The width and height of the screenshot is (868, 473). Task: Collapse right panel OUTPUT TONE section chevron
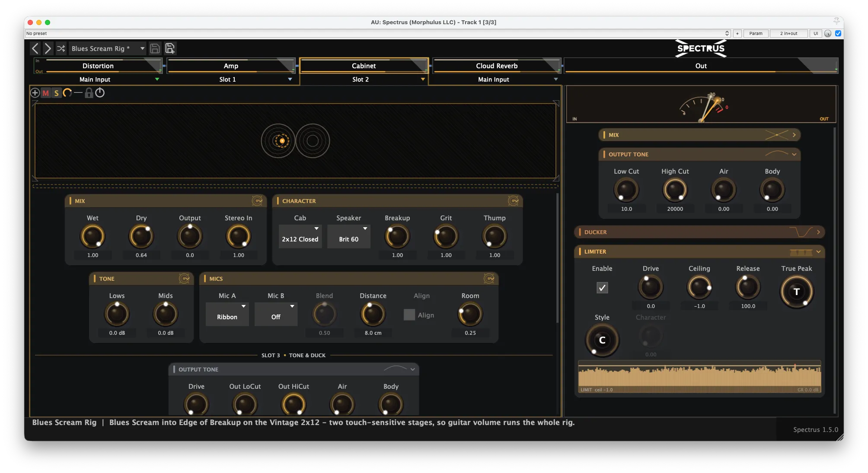[794, 154]
